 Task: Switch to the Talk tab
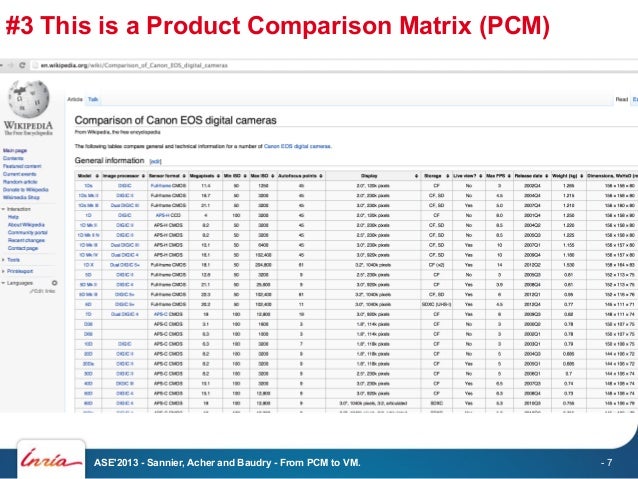[93, 99]
